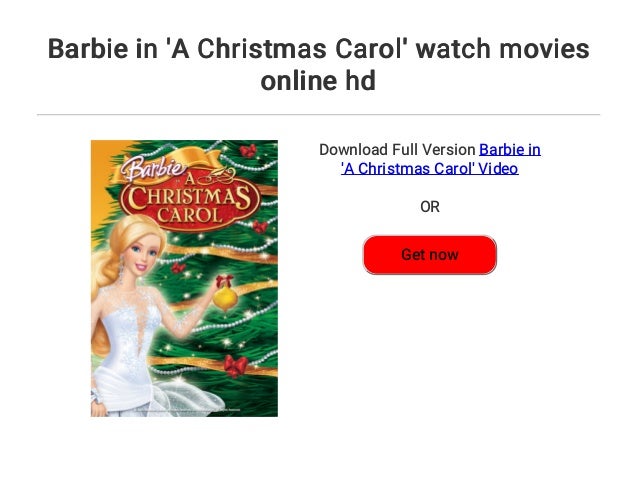Screen dimensions: 638x479
Task: Click the 'Download Full Version' text
Action: (x=397, y=150)
